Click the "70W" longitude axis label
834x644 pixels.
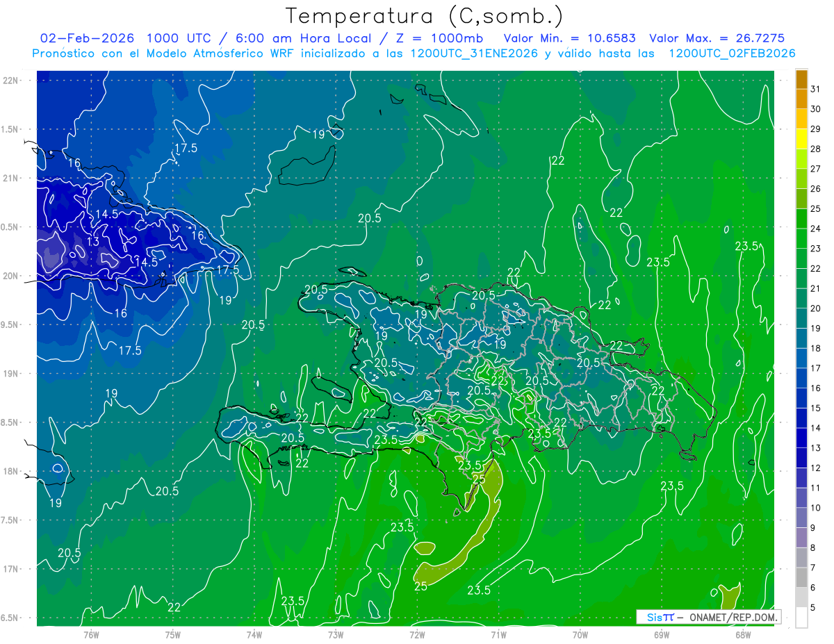click(580, 634)
